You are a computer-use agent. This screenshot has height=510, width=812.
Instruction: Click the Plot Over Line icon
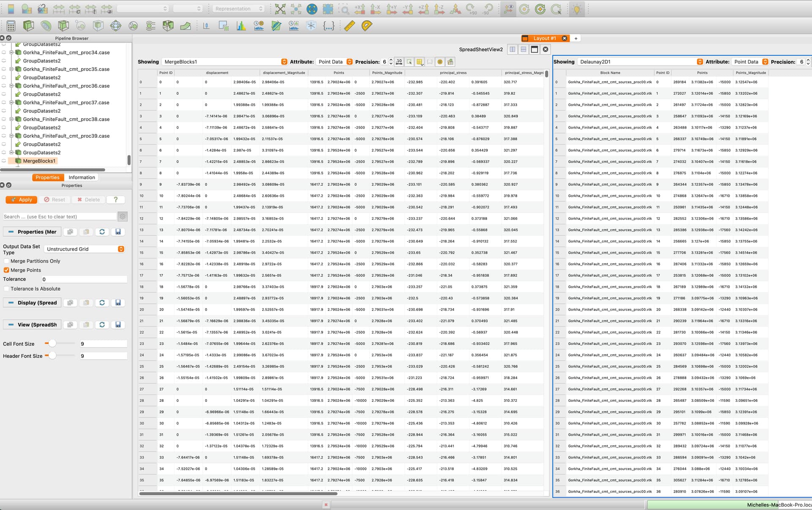[276, 26]
